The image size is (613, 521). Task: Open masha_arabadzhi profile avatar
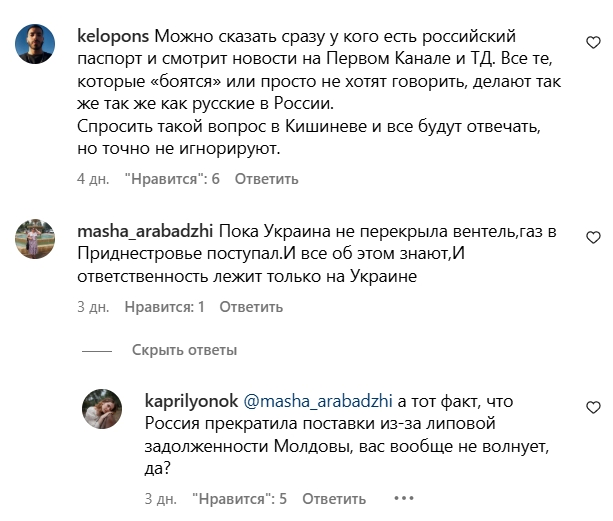(x=35, y=239)
